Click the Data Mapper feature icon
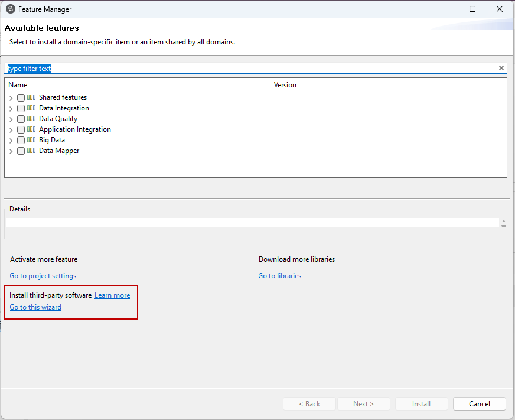The width and height of the screenshot is (515, 420). click(x=30, y=151)
